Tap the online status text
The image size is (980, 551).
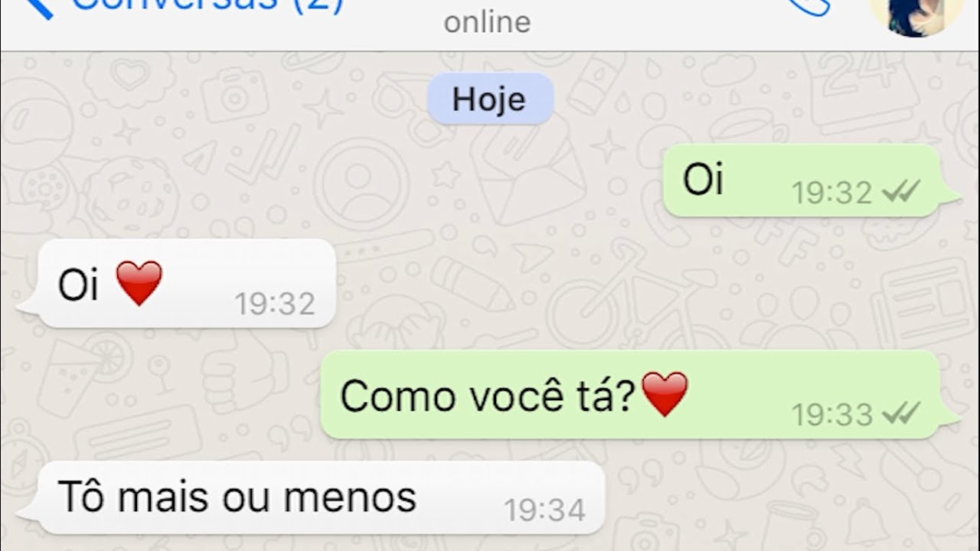(x=487, y=23)
